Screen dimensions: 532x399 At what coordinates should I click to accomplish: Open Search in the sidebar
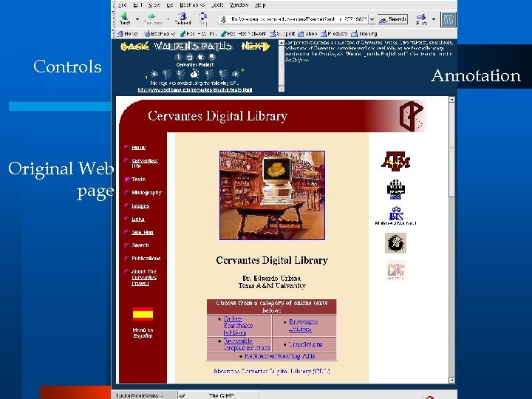(140, 245)
